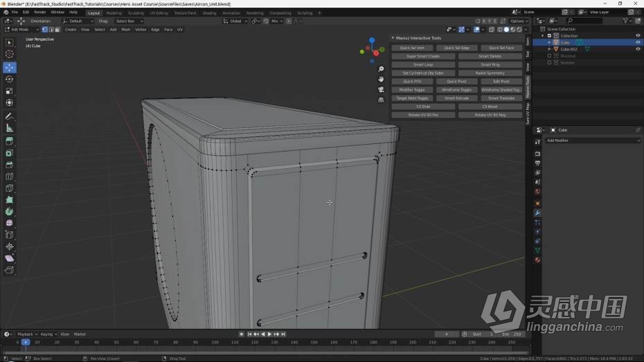Image resolution: width=644 pixels, height=362 pixels.
Task: Click the Radial Symmetry button
Action: (x=490, y=73)
